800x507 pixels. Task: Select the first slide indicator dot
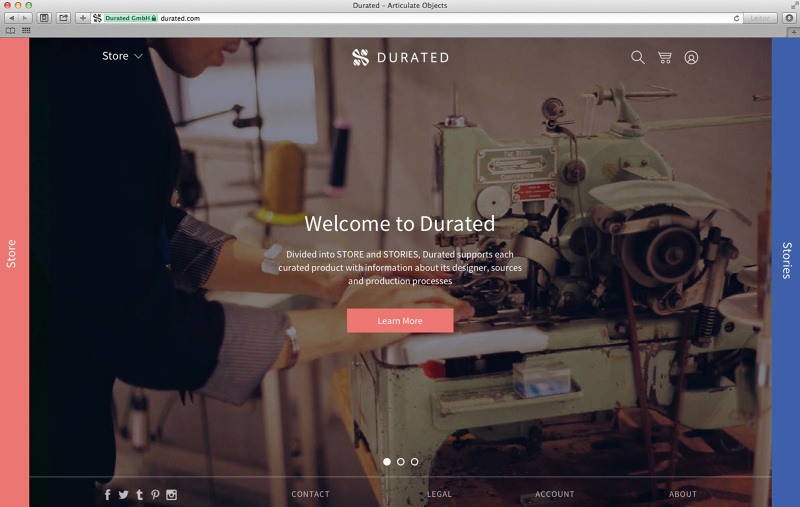click(387, 462)
